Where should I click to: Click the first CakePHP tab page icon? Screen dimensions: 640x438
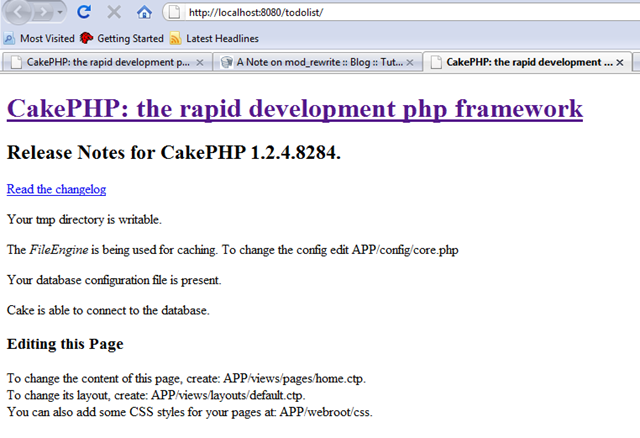(x=16, y=62)
